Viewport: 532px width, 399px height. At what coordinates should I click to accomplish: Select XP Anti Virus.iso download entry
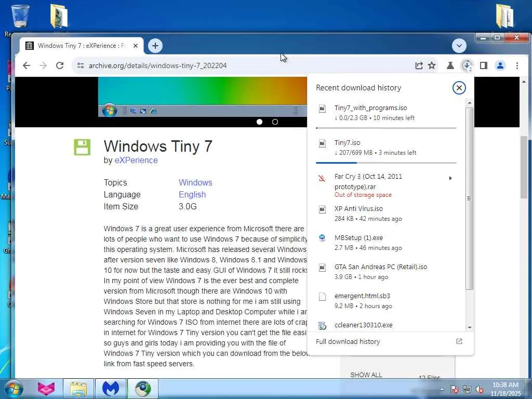386,214
